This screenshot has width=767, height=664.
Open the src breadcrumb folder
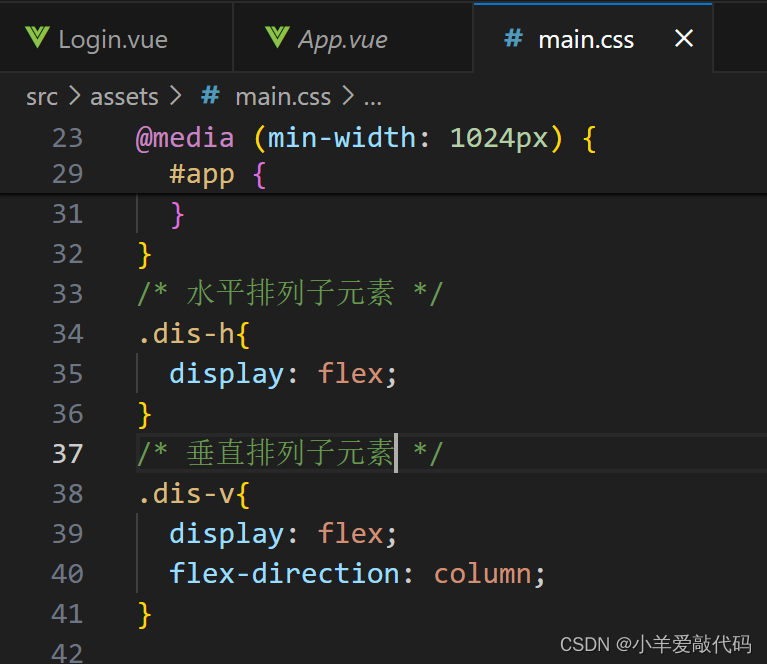pyautogui.click(x=42, y=96)
